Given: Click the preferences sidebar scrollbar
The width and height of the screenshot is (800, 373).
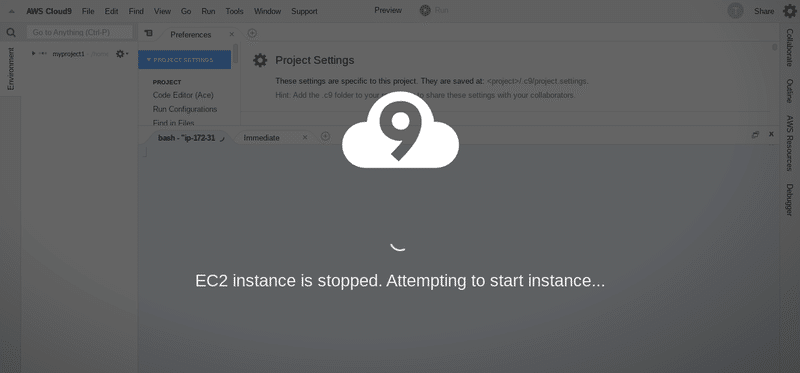Looking at the screenshot, I should [x=236, y=54].
